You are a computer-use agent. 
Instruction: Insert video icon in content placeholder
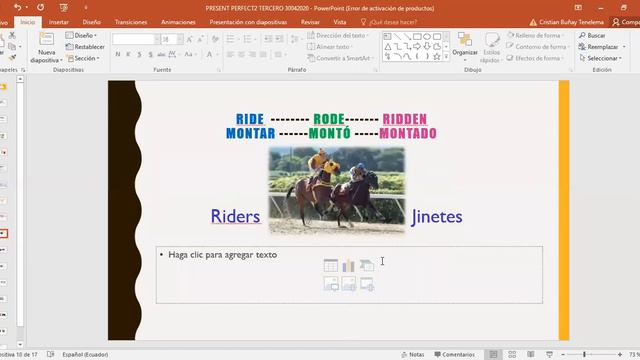(367, 284)
